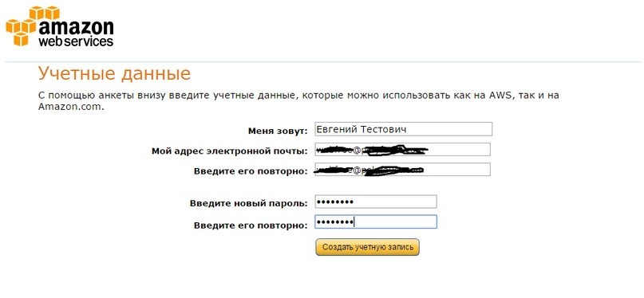Focus the email confirmation field

(x=402, y=169)
